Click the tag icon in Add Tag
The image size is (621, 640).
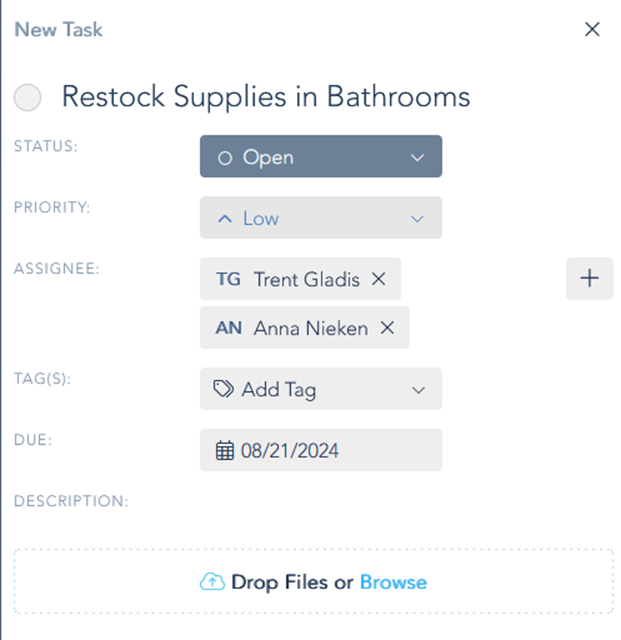tap(223, 389)
